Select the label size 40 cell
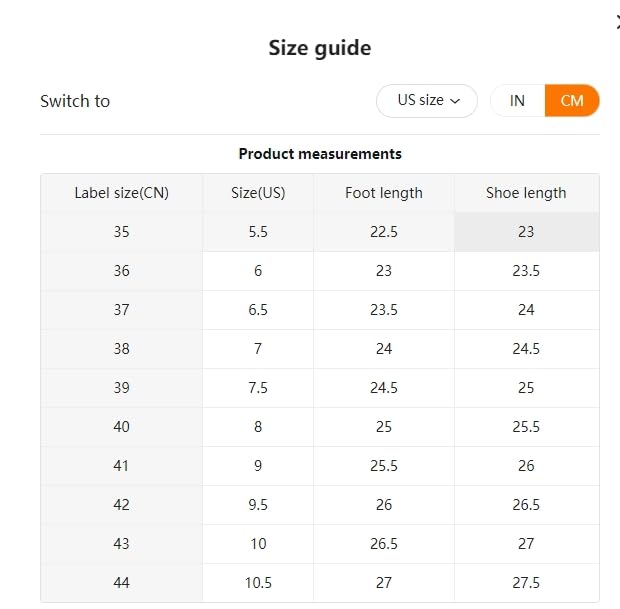The image size is (620, 609). coord(121,427)
